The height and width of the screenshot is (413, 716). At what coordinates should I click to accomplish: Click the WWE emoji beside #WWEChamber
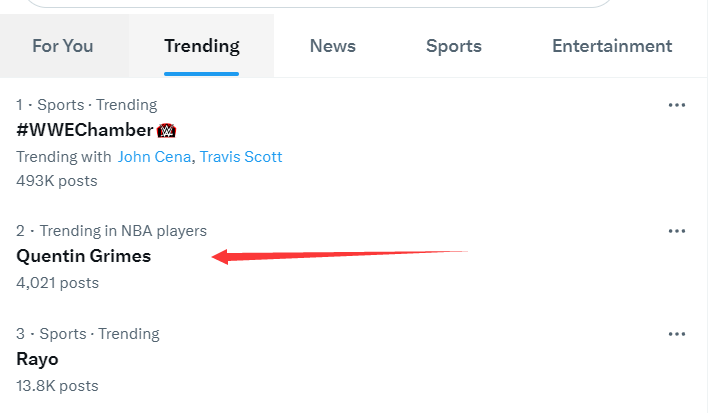pos(166,131)
